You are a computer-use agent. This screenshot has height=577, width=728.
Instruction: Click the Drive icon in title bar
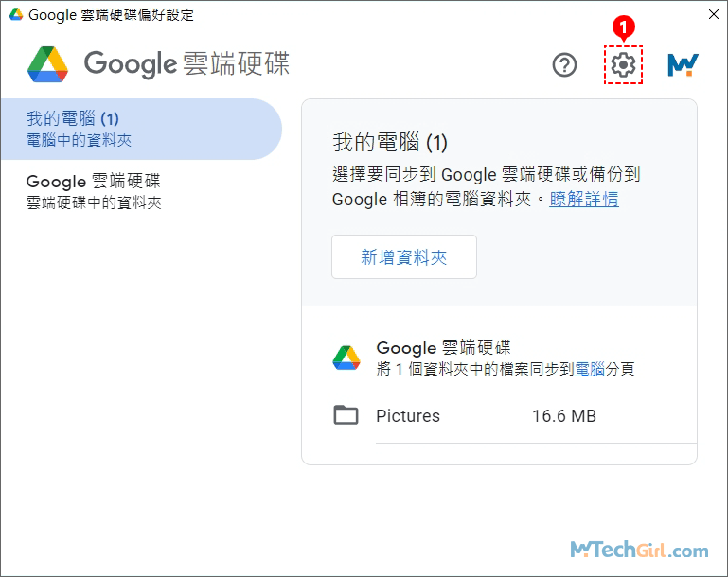16,15
